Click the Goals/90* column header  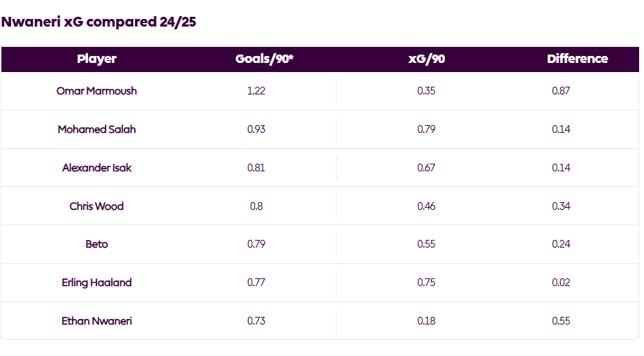point(264,59)
